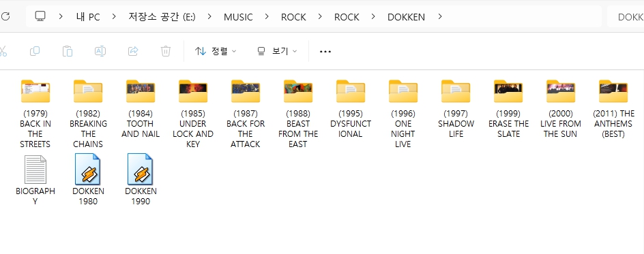Select the (2000) LIVE FROM THE SUN folder icon

point(561,91)
